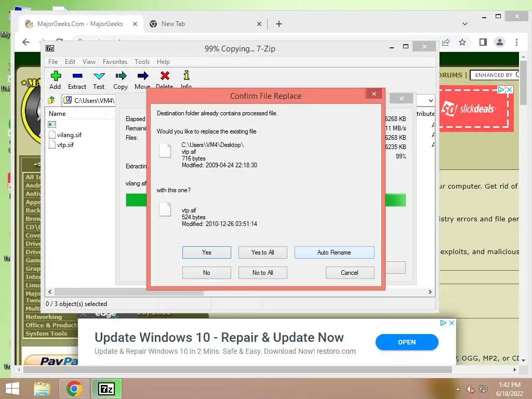Image resolution: width=532 pixels, height=399 pixels.
Task: Open the File menu in 7-Zip
Action: (53, 62)
